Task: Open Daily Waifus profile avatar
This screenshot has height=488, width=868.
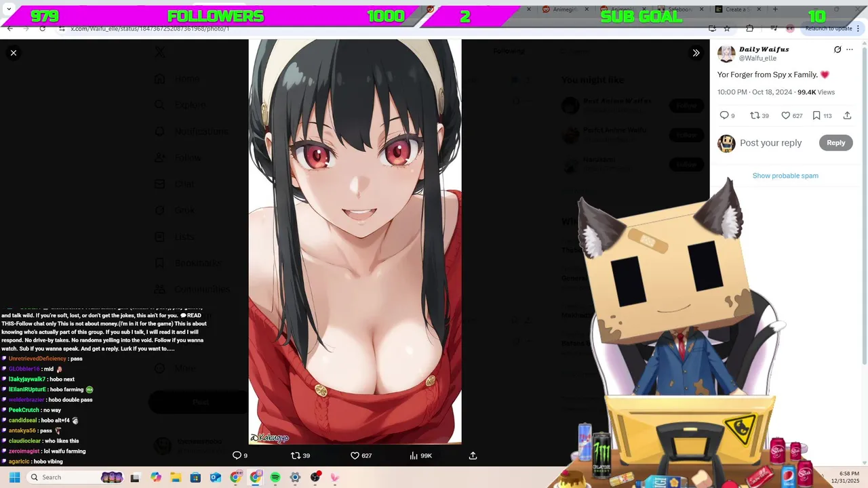Action: tap(726, 54)
